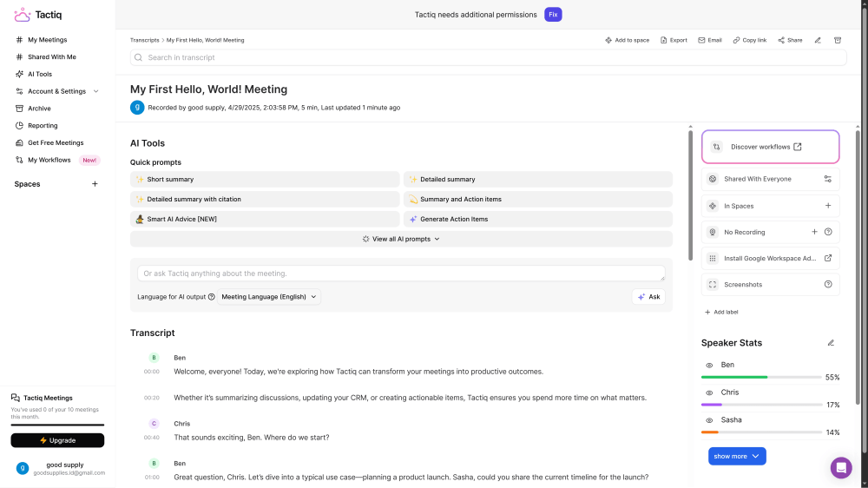The width and height of the screenshot is (868, 488).
Task: Edit Speaker Stats with pencil icon
Action: click(x=831, y=343)
